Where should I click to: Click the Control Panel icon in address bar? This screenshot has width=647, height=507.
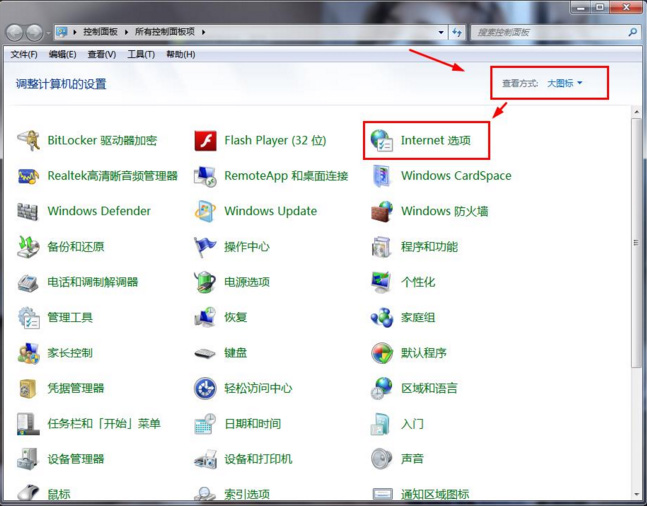62,32
